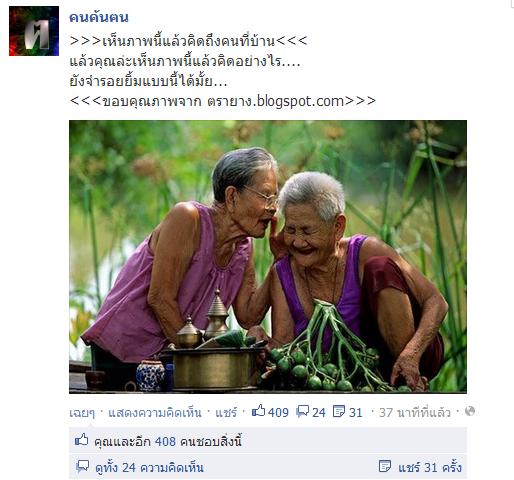Click the เฉยๆ unlike link
Viewport: 514px width, 480px height.
click(82, 413)
